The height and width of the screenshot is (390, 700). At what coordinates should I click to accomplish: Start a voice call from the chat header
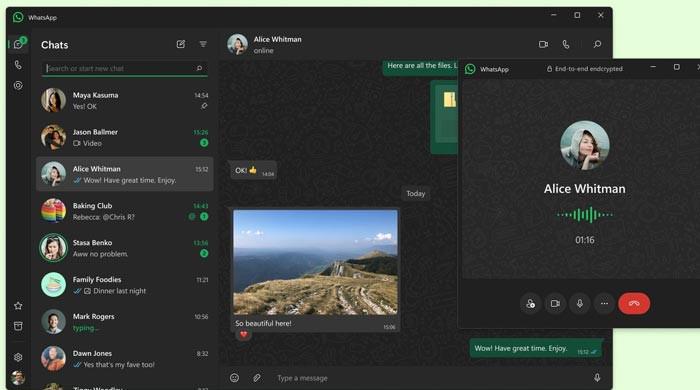[x=566, y=44]
